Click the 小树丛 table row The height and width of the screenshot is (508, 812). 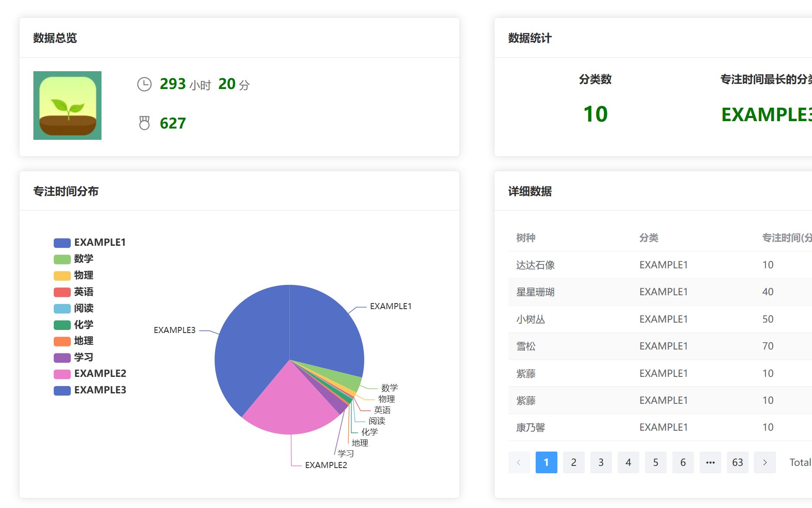(x=660, y=319)
